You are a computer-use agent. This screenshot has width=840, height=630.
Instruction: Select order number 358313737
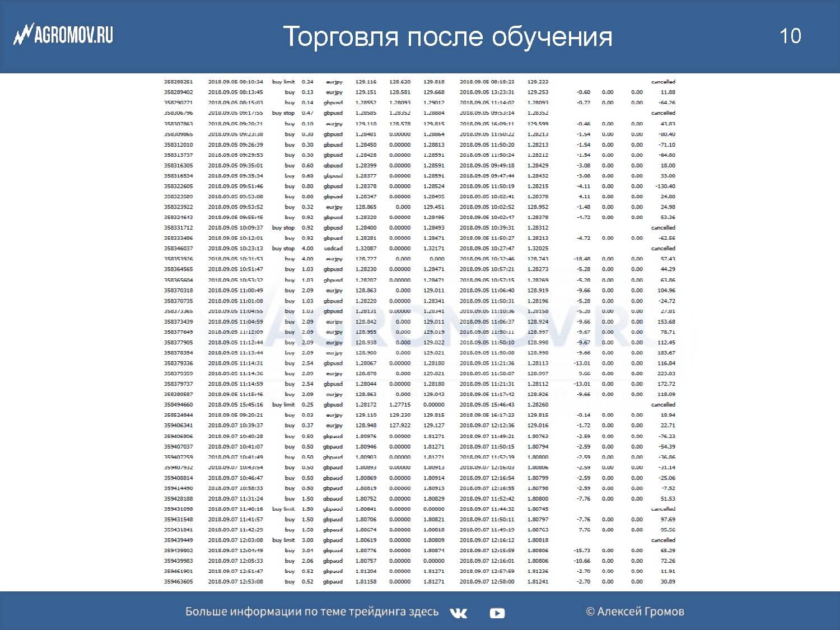(x=178, y=155)
